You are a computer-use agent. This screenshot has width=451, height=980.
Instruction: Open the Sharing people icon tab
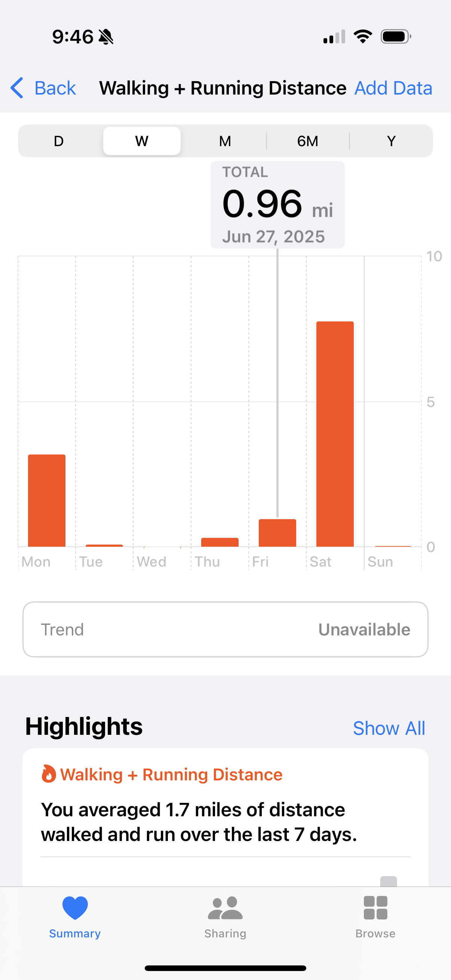[x=225, y=908]
